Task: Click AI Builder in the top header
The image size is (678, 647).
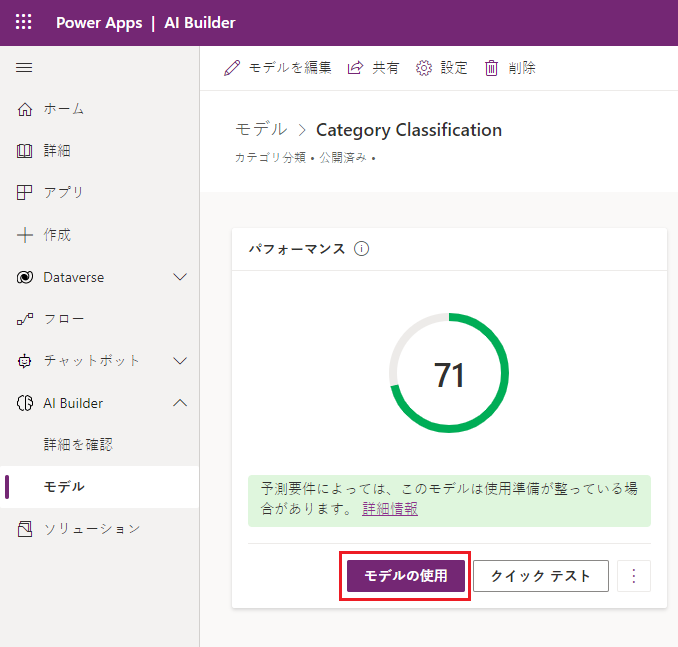Action: [x=200, y=22]
